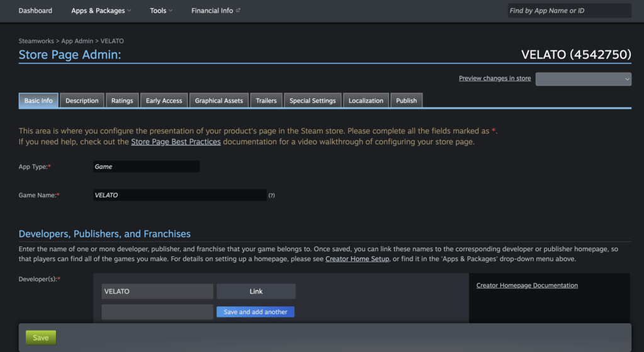
Task: Click the (?) help icon beside Game Name
Action: point(272,195)
